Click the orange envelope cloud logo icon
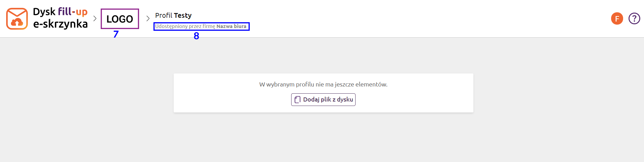 pyautogui.click(x=17, y=19)
